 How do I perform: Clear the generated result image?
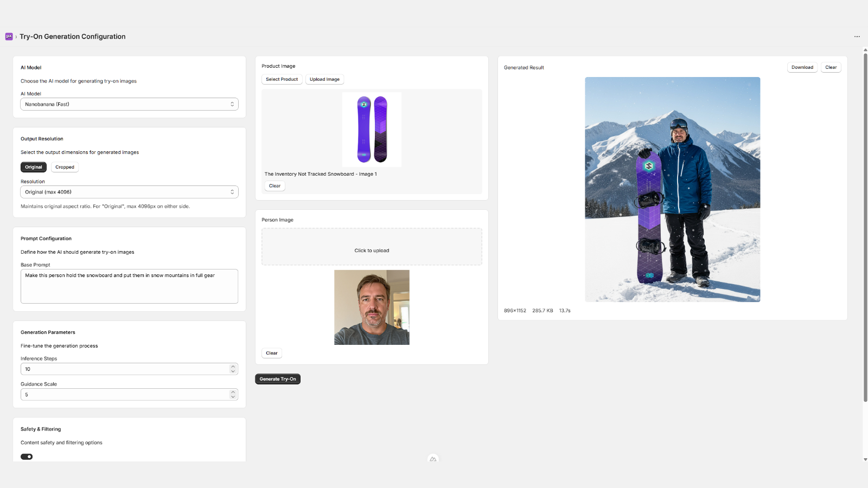click(x=831, y=67)
